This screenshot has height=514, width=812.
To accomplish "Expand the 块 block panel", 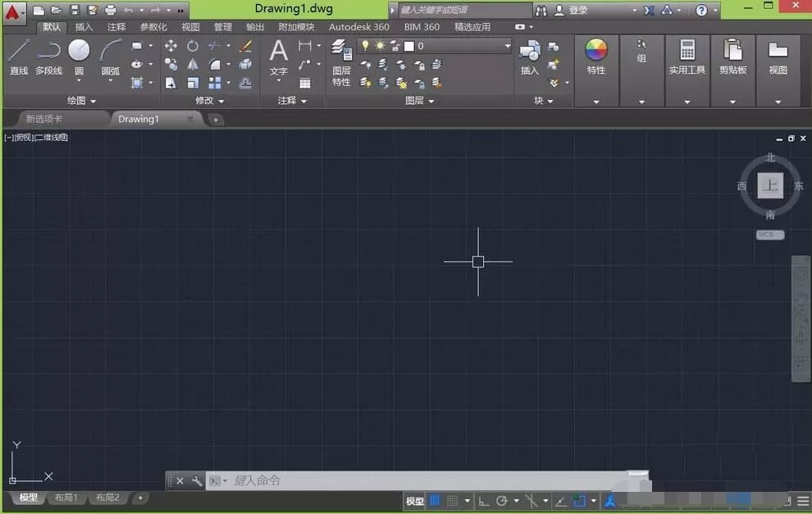I will click(543, 100).
